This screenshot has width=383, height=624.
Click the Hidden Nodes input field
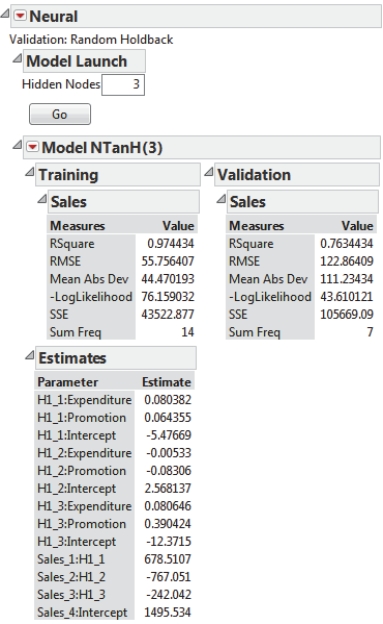(x=123, y=85)
